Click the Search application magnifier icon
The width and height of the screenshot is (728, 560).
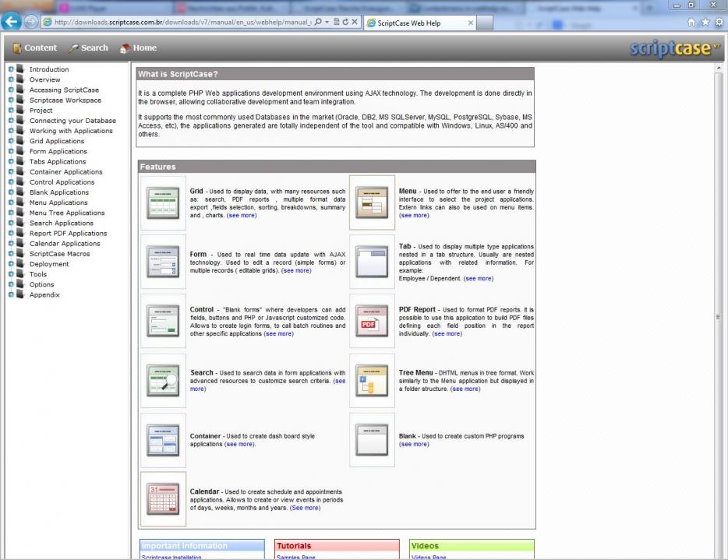click(163, 380)
